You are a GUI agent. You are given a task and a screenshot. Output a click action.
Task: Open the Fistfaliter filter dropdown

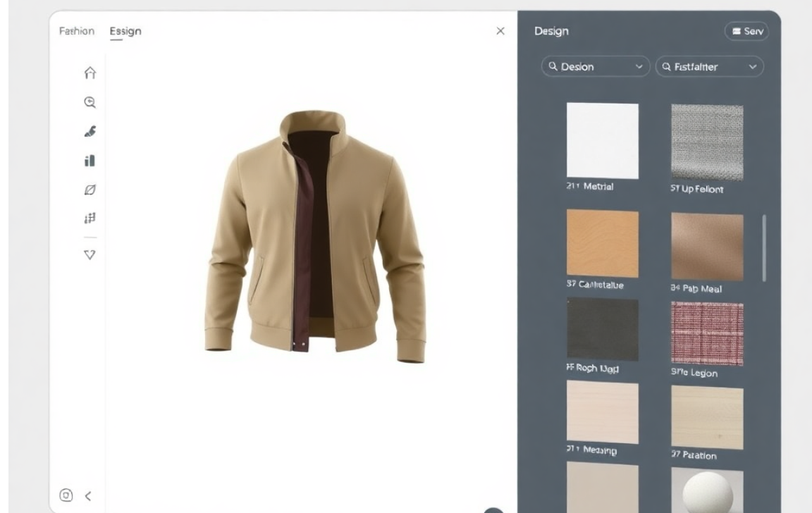[709, 67]
